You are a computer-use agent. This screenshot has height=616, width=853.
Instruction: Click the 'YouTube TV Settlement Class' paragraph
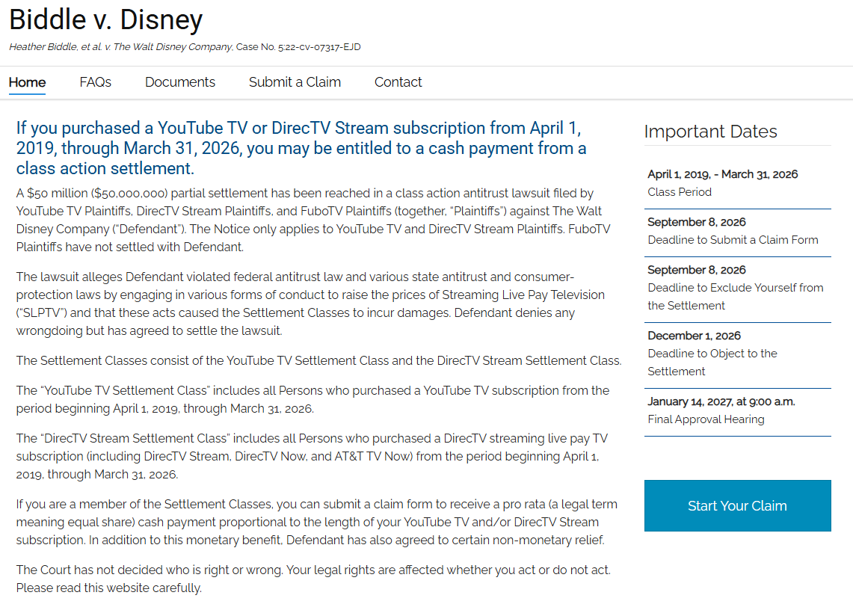[312, 399]
